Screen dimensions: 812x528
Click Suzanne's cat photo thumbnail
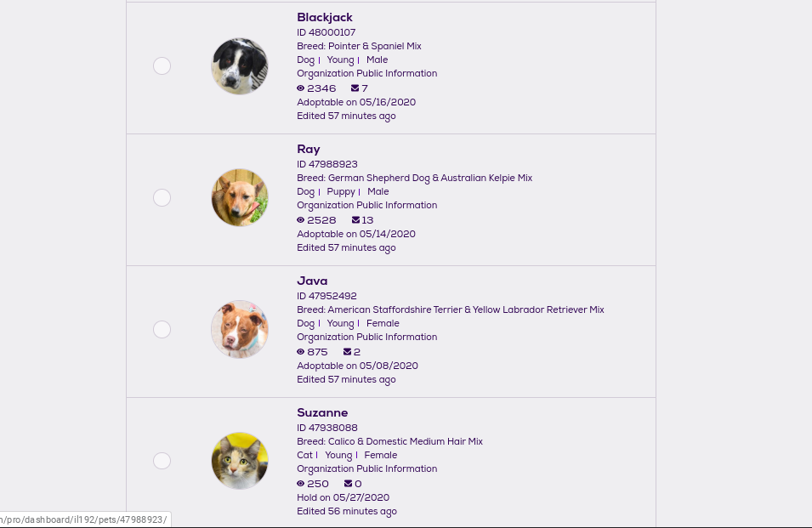(240, 461)
